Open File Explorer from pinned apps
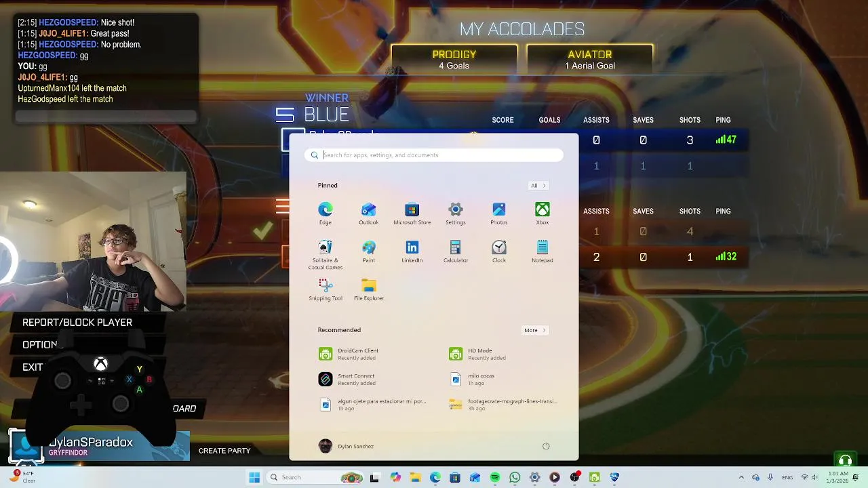 tap(369, 289)
